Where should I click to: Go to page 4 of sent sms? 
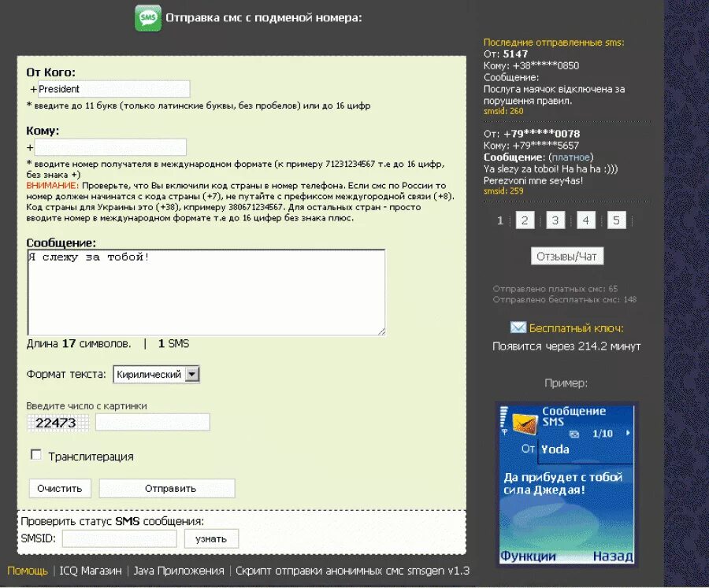click(x=586, y=220)
